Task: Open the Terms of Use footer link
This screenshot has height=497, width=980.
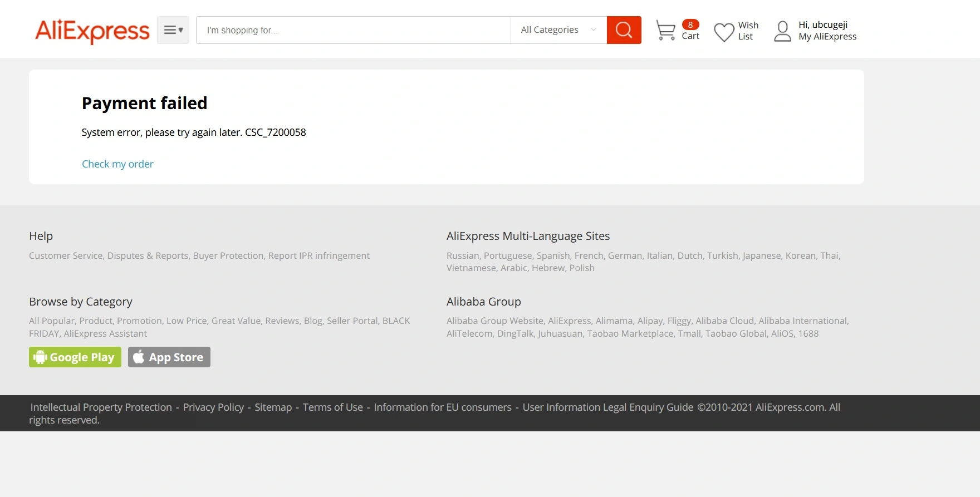Action: click(x=333, y=407)
